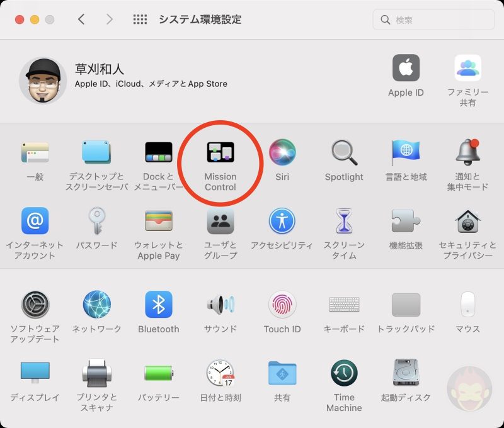
Task: Open Apple ID settings
Action: pos(406,68)
